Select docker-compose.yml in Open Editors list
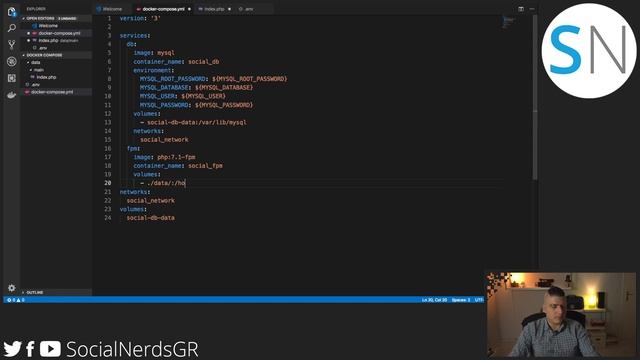Image resolution: width=640 pixels, height=360 pixels. 56,33
